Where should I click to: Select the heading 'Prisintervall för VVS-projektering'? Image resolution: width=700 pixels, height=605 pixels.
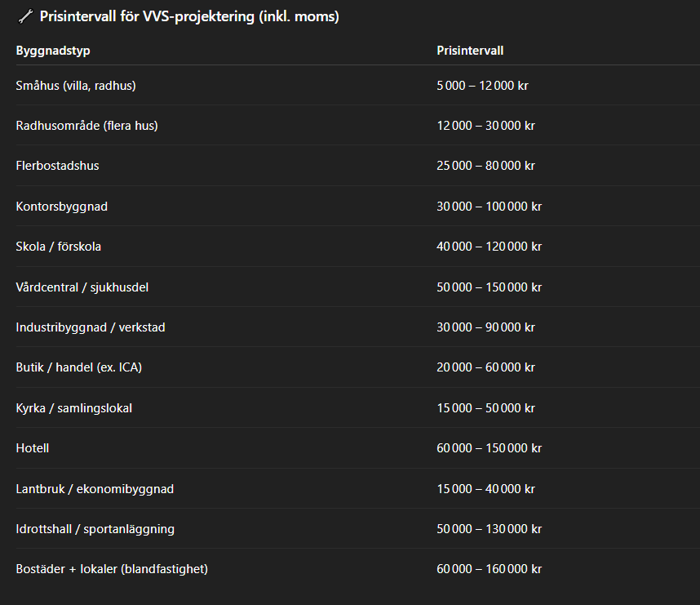coord(189,17)
